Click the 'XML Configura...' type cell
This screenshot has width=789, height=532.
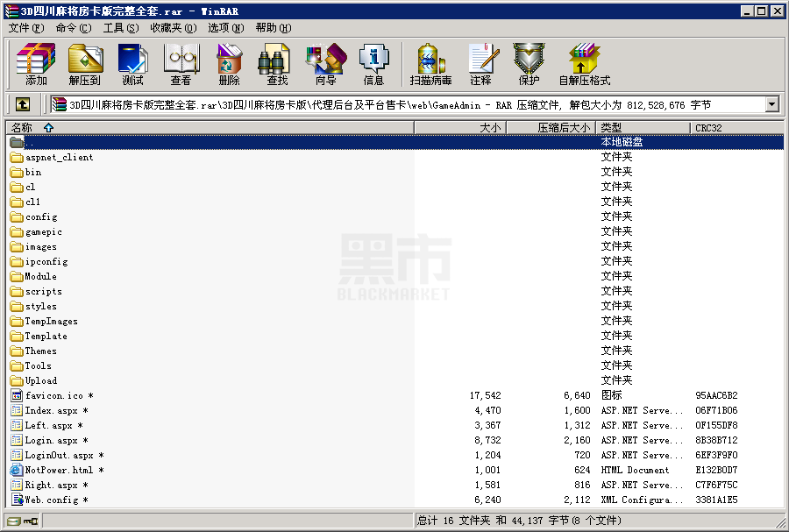[642, 500]
